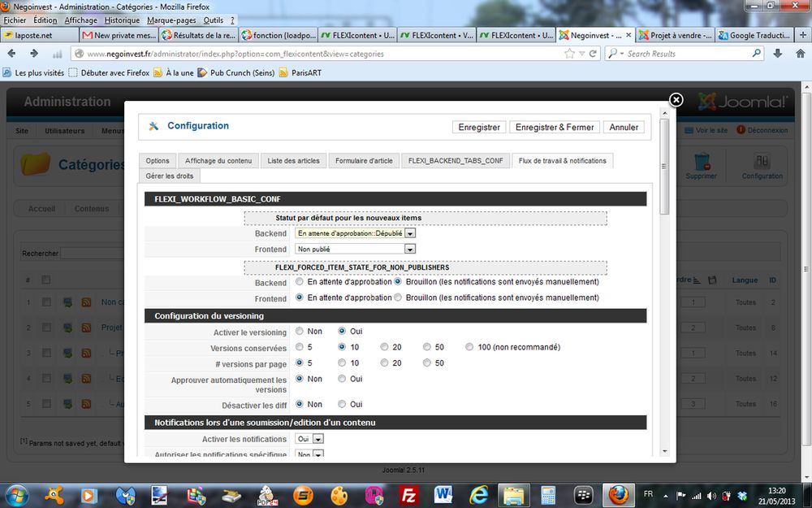Click the Voir le site link
This screenshot has height=508, width=812.
706,130
